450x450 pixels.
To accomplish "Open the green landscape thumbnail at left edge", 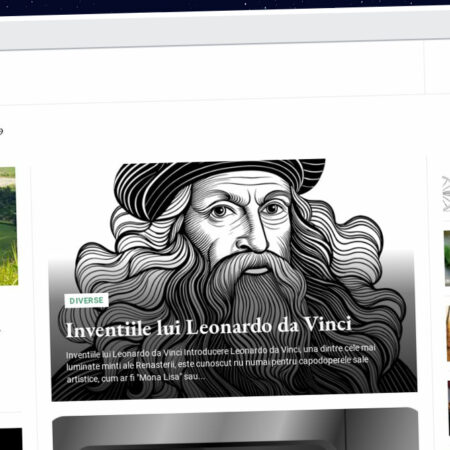I will (x=8, y=226).
